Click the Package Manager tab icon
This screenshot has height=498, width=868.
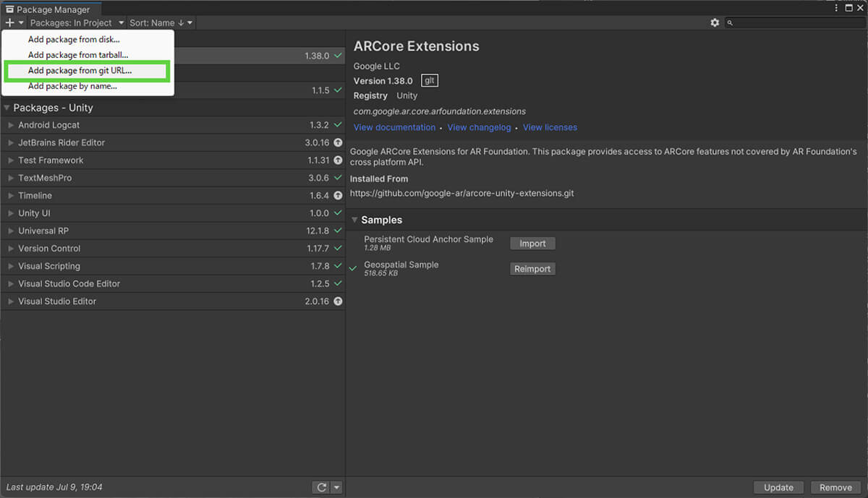[x=9, y=10]
